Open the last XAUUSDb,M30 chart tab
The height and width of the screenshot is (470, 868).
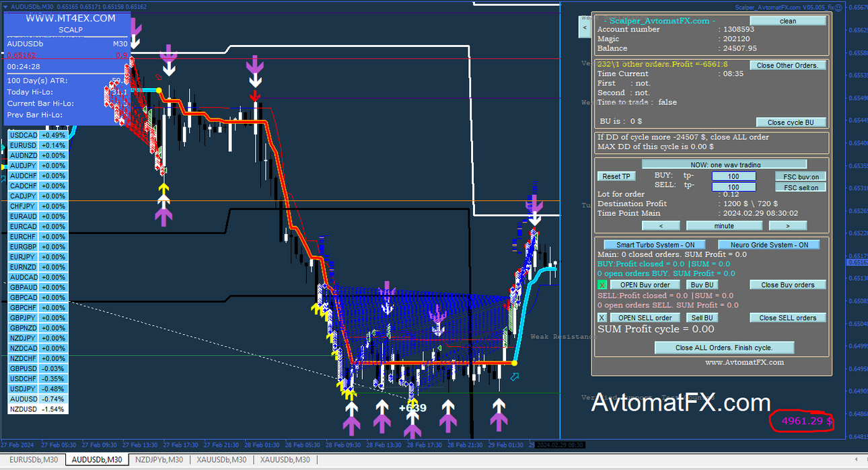click(x=285, y=460)
